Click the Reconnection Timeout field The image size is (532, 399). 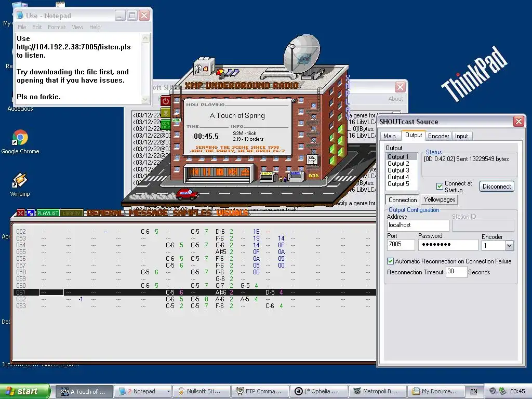[456, 271]
